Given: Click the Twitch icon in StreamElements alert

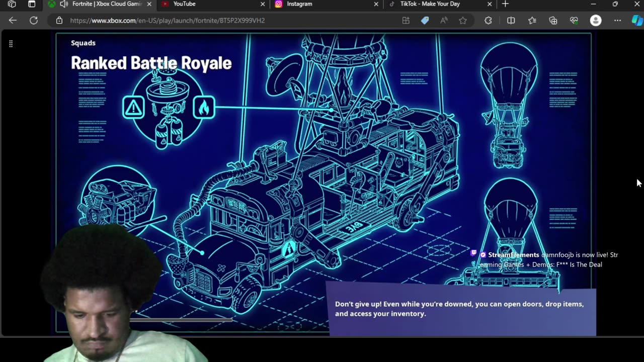Looking at the screenshot, I should click(473, 253).
